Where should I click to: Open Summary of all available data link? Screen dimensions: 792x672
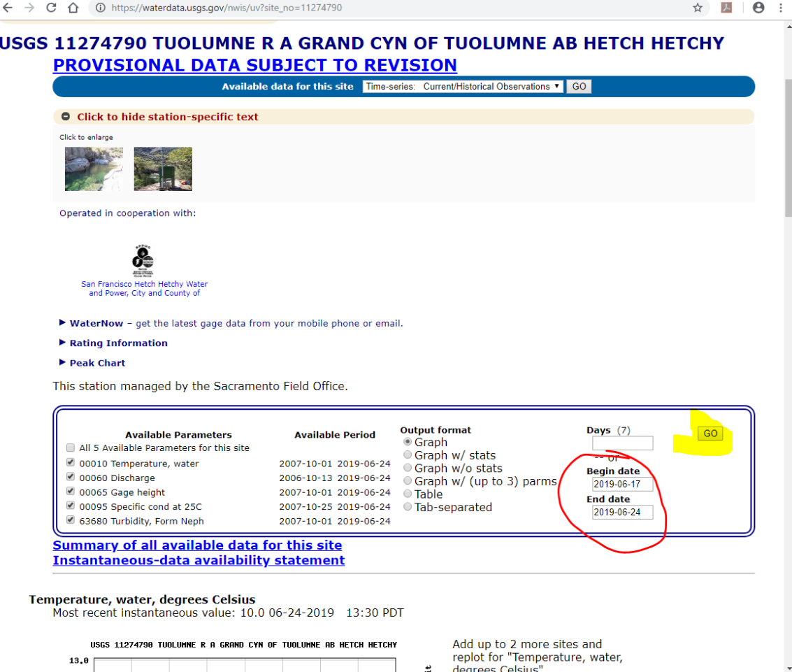coord(198,545)
